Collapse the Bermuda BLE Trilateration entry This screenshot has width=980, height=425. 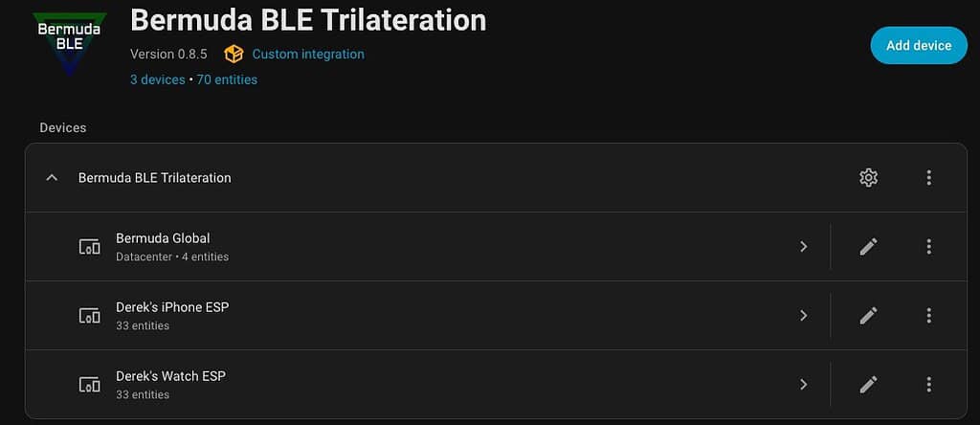[53, 177]
